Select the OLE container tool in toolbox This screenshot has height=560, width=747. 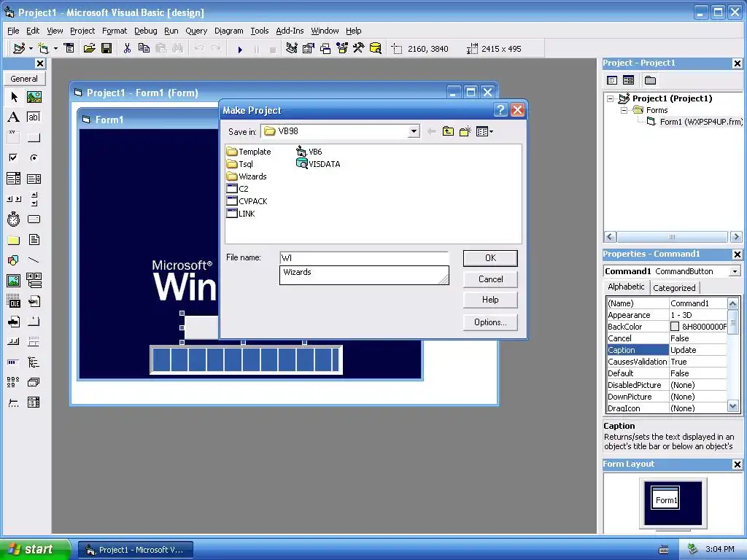click(14, 301)
